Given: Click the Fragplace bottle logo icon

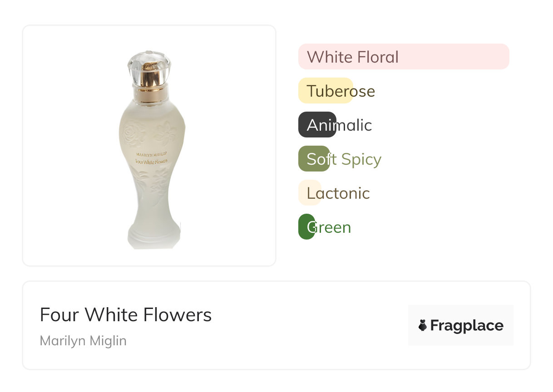Looking at the screenshot, I should tap(423, 325).
